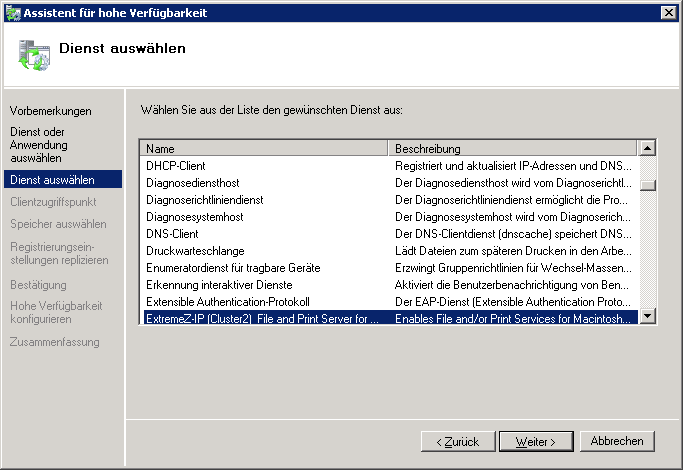Click the Zusammenfassung step
The width and height of the screenshot is (683, 470).
54,342
